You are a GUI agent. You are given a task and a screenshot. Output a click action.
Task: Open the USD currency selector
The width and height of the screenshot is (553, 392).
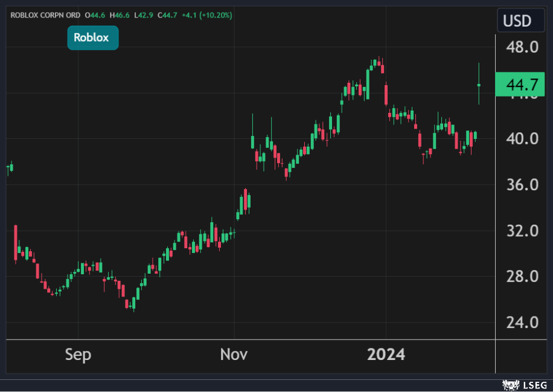coord(517,21)
